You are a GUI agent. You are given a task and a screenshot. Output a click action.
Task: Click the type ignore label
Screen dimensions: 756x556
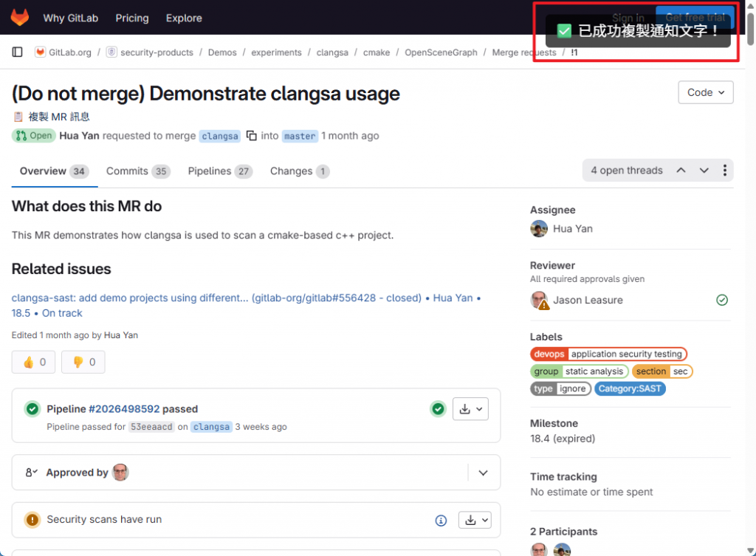coord(561,388)
